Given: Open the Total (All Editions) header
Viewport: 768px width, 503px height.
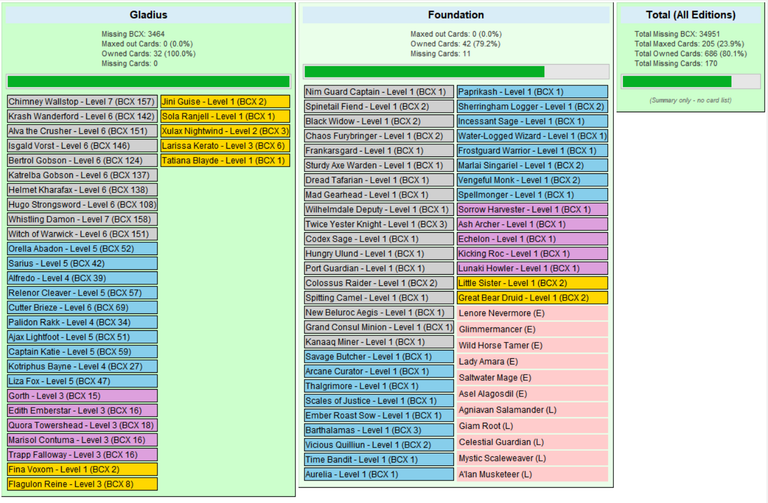Looking at the screenshot, I should (x=691, y=15).
